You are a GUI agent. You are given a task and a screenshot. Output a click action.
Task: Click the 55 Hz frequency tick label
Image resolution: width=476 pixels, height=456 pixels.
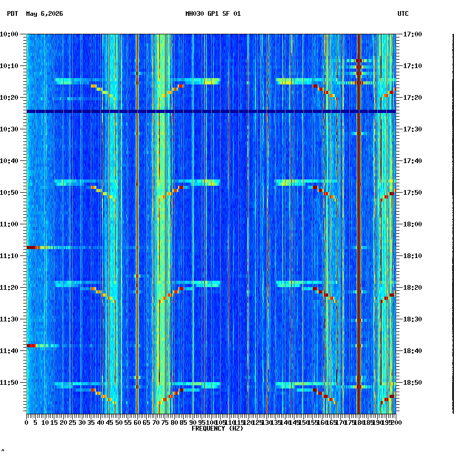128,423
